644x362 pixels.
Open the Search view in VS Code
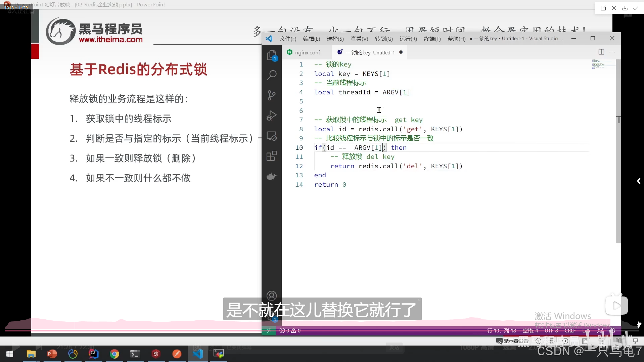pyautogui.click(x=271, y=75)
